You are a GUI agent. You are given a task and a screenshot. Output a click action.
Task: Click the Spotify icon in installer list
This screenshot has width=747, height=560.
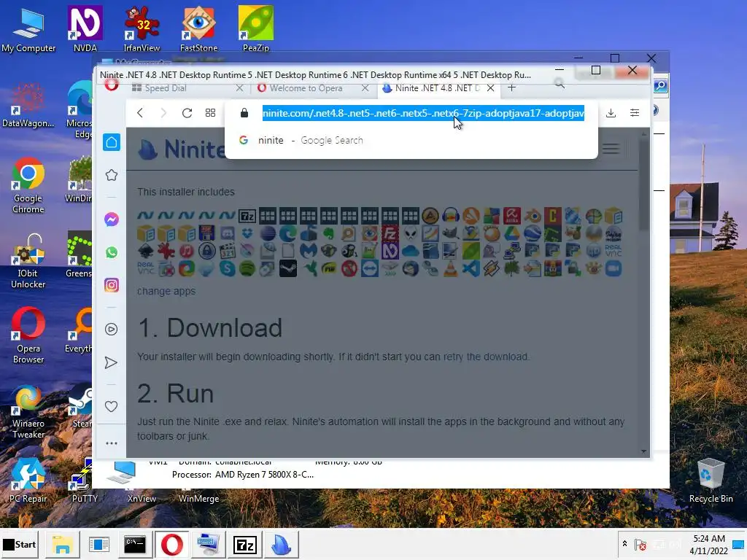click(247, 268)
